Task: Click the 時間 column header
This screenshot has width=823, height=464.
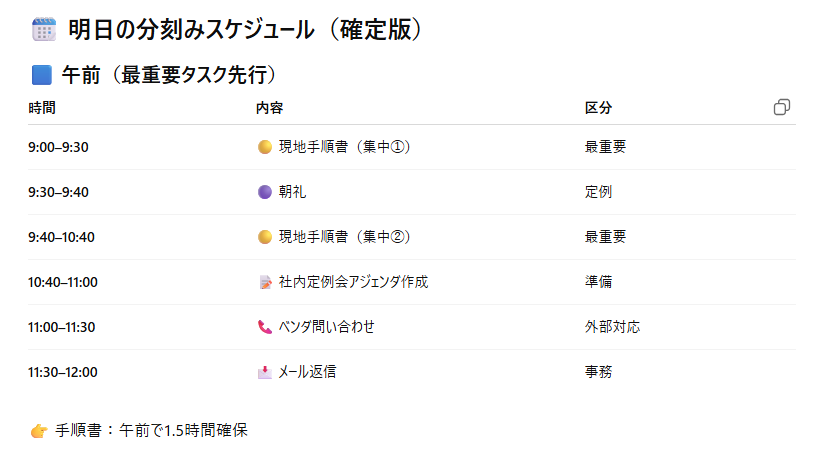Action: click(x=42, y=108)
